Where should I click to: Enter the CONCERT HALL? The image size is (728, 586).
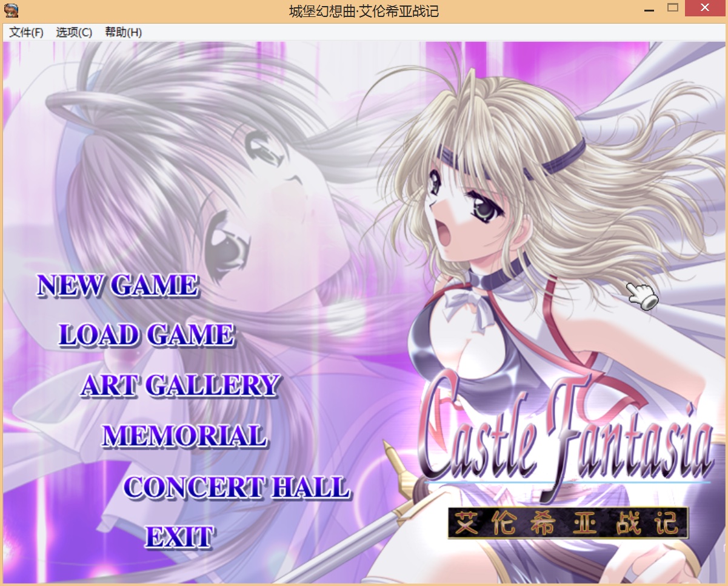pyautogui.click(x=237, y=487)
